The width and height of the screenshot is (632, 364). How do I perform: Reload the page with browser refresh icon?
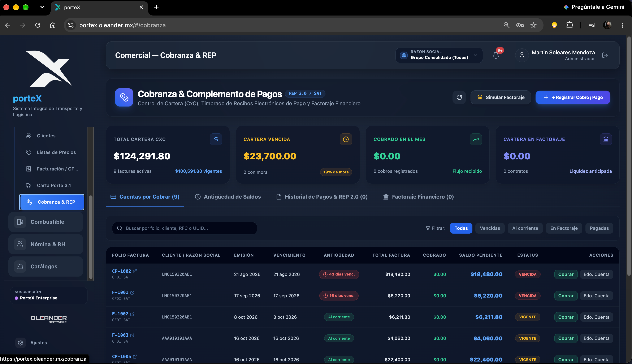pos(38,25)
